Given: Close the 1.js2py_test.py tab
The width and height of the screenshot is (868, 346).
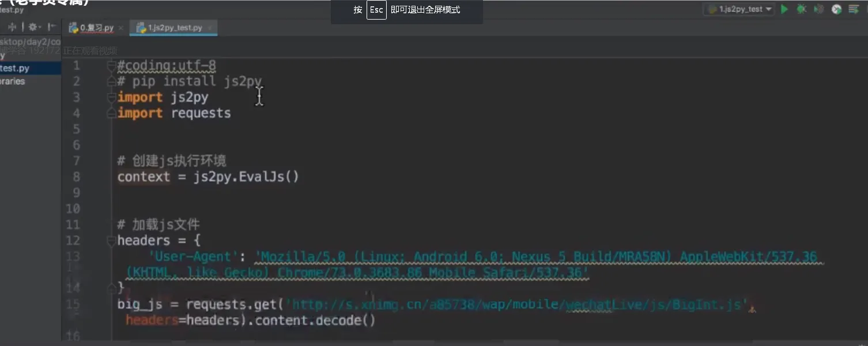Looking at the screenshot, I should click(210, 28).
